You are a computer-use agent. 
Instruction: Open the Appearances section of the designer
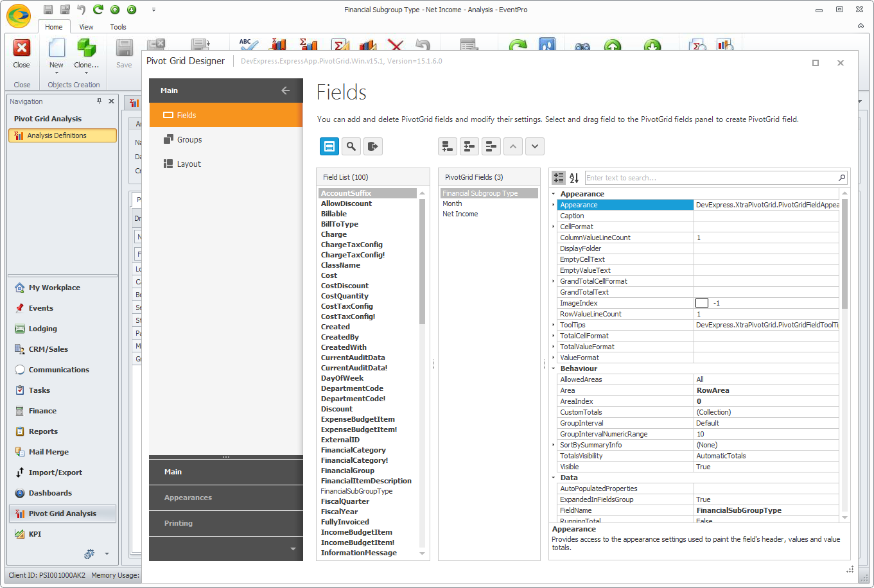coord(226,497)
